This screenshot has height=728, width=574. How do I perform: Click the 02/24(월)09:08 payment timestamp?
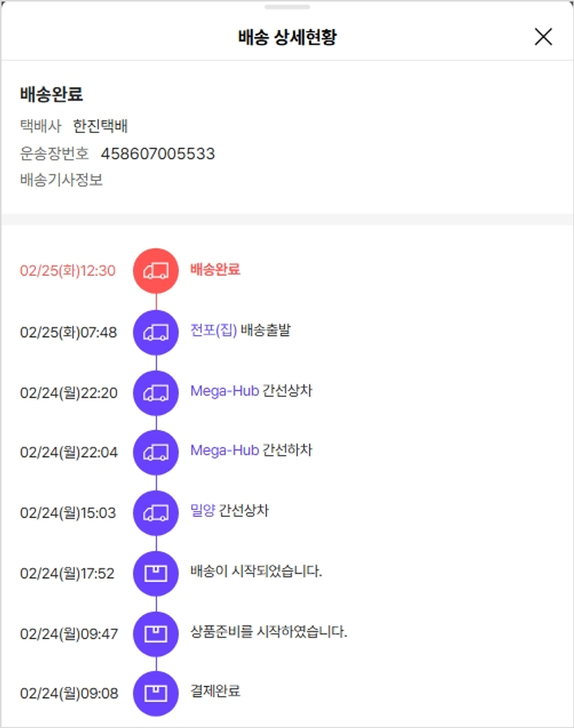click(x=69, y=694)
